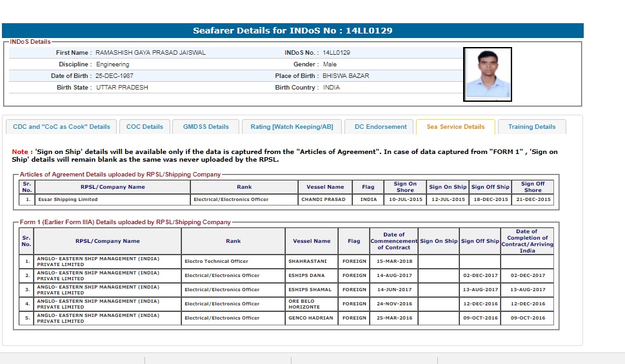
Task: View the Training Details tab
Action: pyautogui.click(x=531, y=127)
